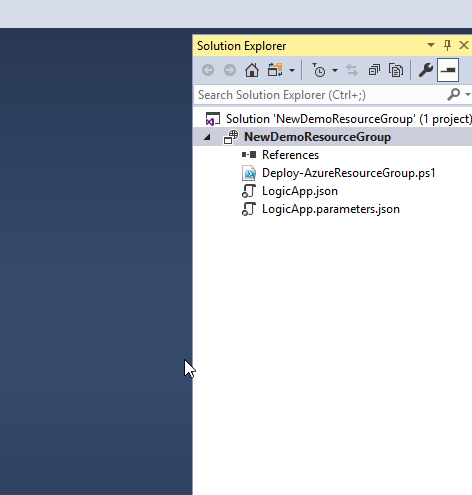This screenshot has width=472, height=495.
Task: Collapse All items in Solution Explorer
Action: tap(374, 70)
